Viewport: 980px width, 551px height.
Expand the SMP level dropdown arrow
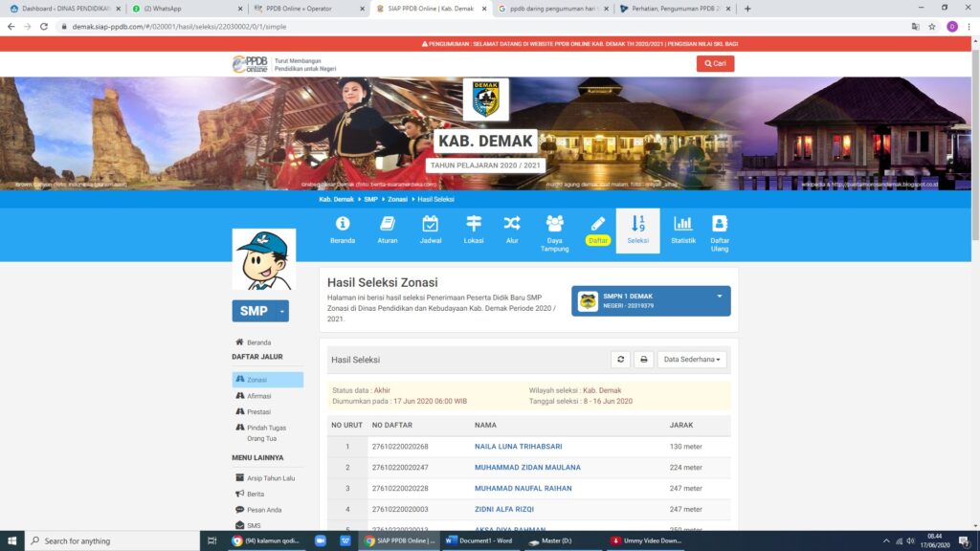pyautogui.click(x=282, y=311)
